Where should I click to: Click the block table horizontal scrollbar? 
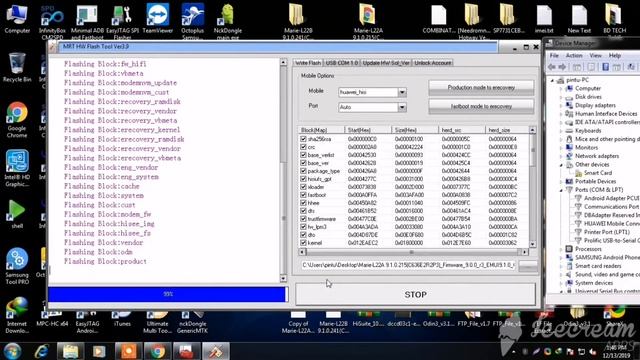coord(414,252)
